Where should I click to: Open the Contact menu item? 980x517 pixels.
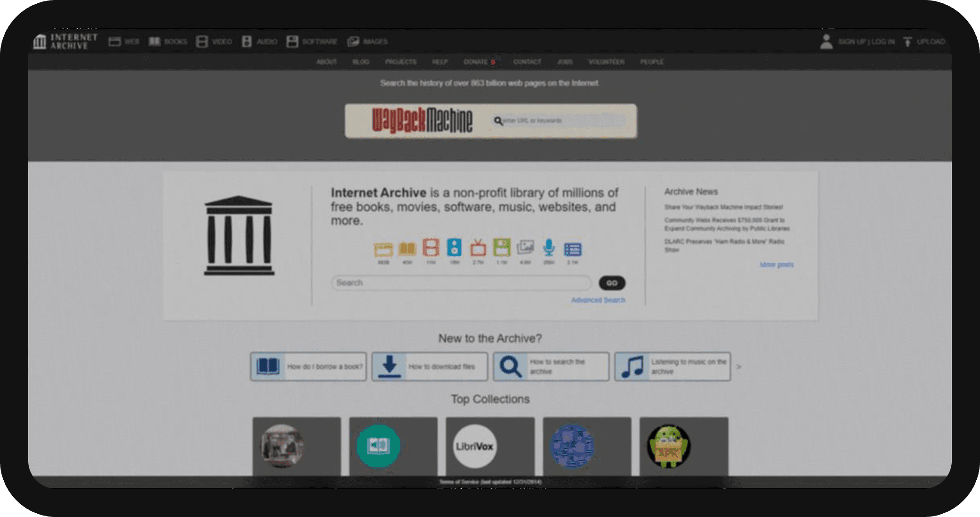coord(527,62)
